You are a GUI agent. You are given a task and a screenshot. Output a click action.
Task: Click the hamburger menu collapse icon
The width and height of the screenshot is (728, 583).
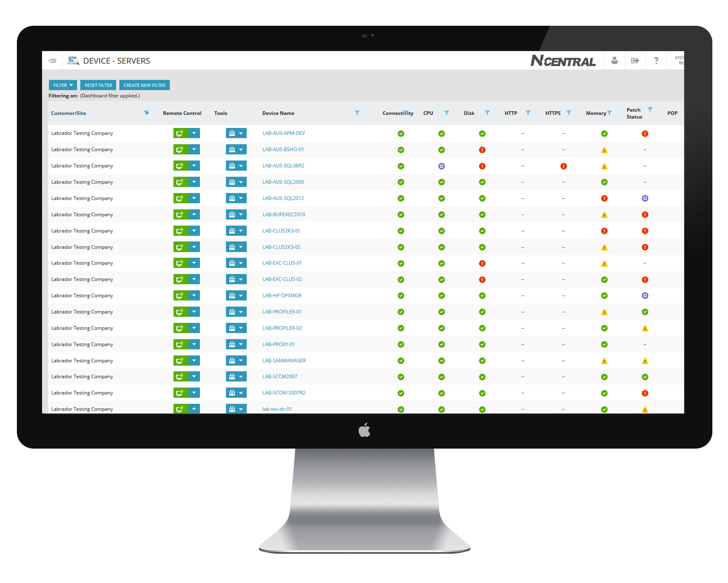(x=52, y=61)
